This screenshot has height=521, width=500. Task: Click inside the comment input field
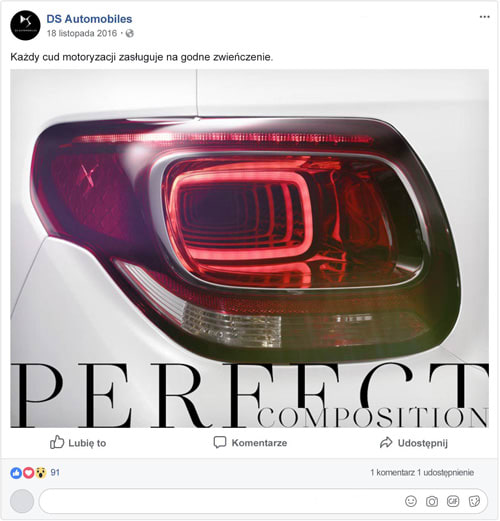(263, 501)
